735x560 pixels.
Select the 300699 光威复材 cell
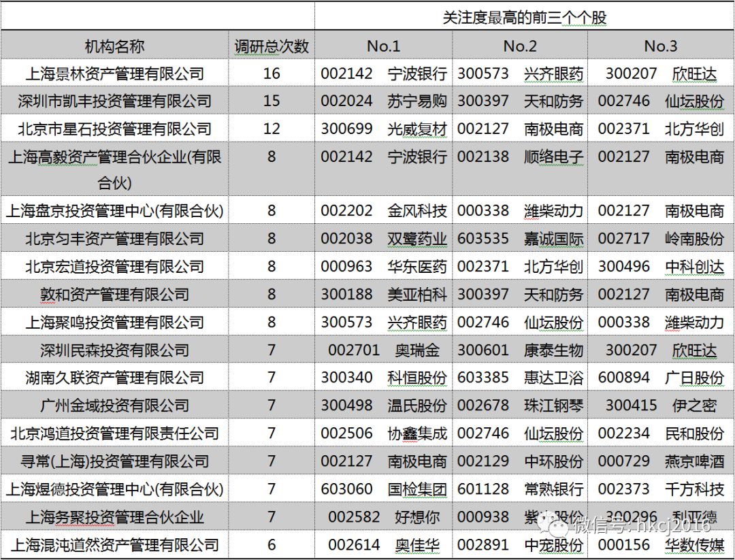click(x=383, y=129)
